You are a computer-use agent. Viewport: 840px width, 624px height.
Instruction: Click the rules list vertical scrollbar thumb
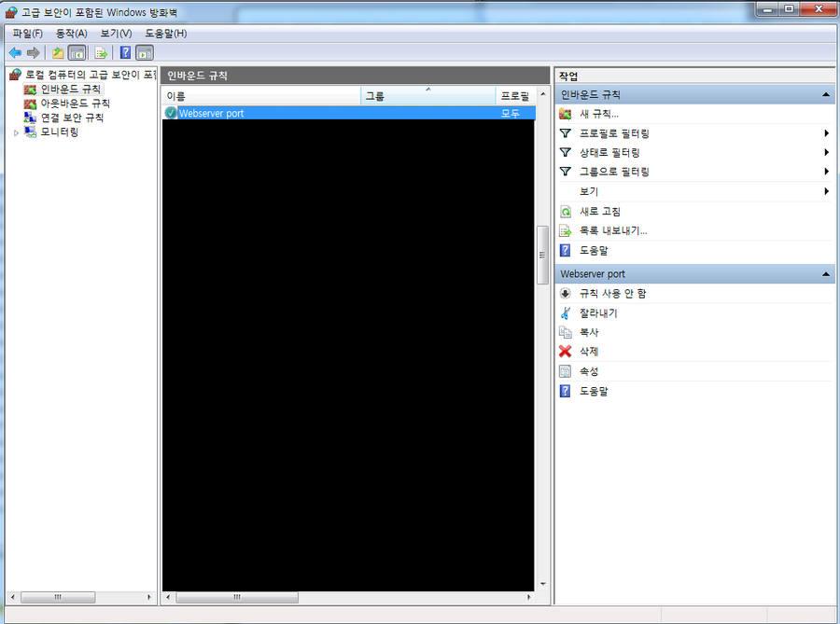[x=542, y=255]
